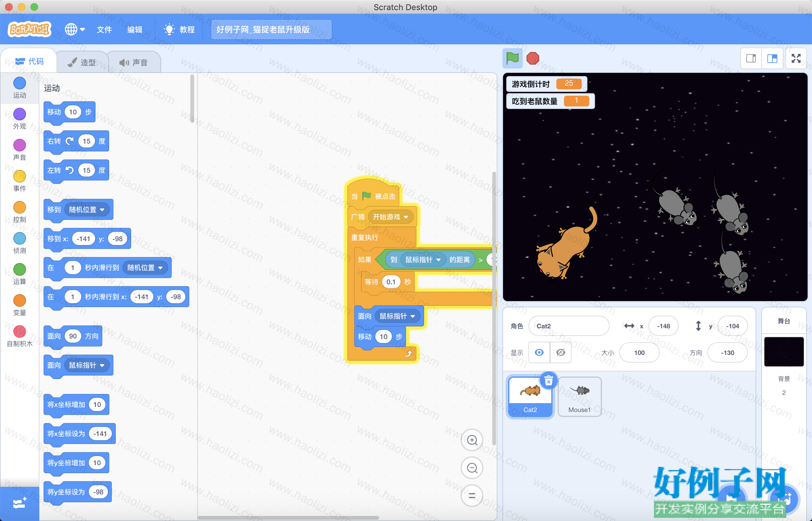Switch to small stage layout

click(751, 59)
